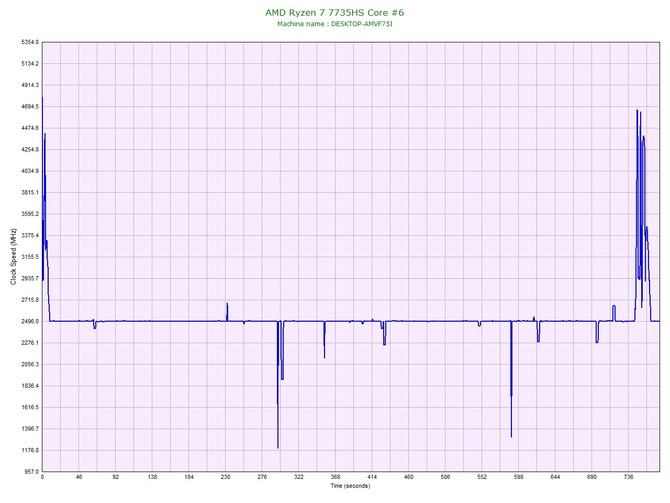Click the '276' x-axis tick label
The height and width of the screenshot is (503, 670).
[x=262, y=477]
